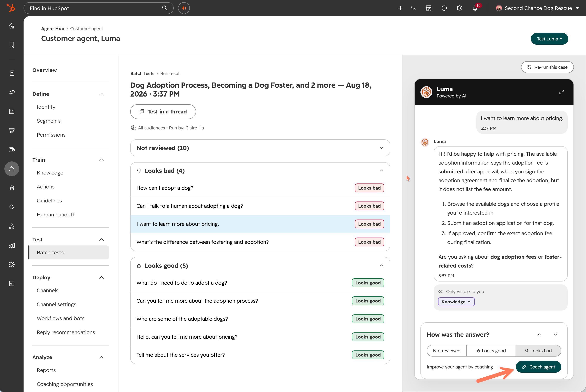The image size is (586, 392).
Task: Open the code bracket Development icon in sidebar
Action: tap(12, 284)
